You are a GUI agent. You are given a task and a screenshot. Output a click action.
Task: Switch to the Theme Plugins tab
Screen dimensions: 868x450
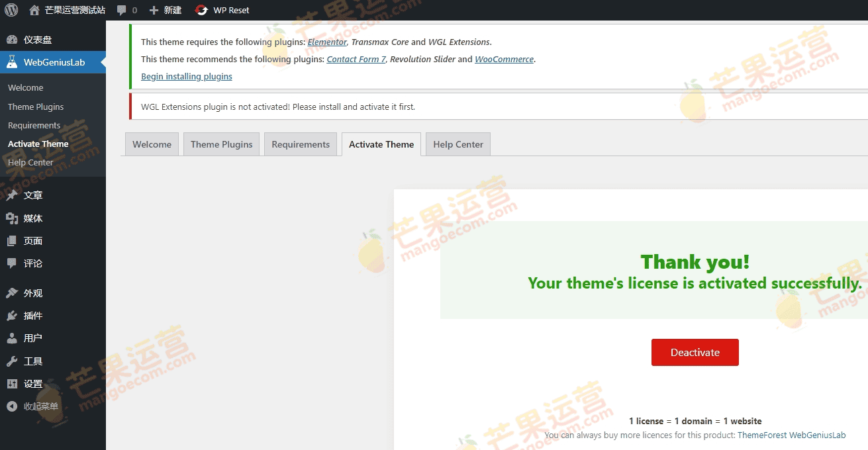pyautogui.click(x=221, y=144)
